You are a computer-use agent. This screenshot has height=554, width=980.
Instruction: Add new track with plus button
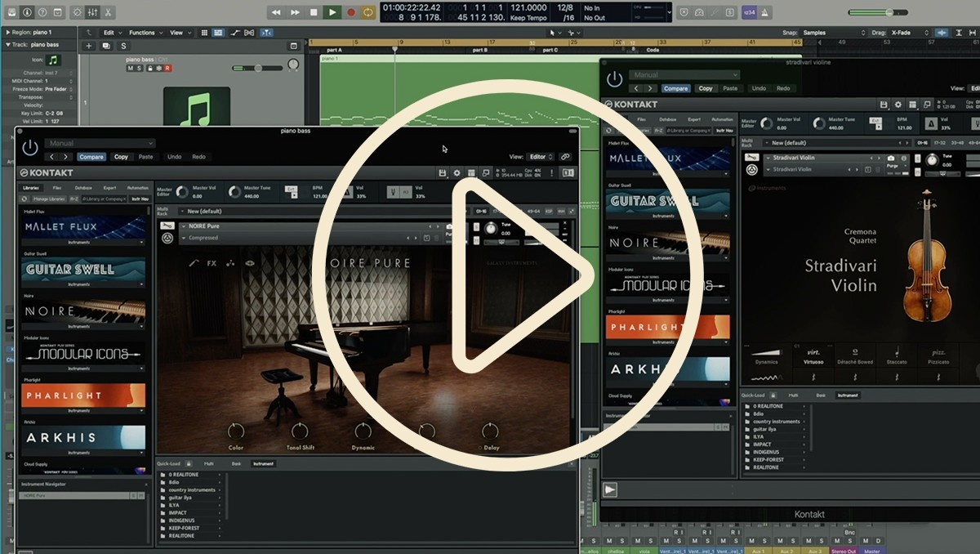coord(89,46)
